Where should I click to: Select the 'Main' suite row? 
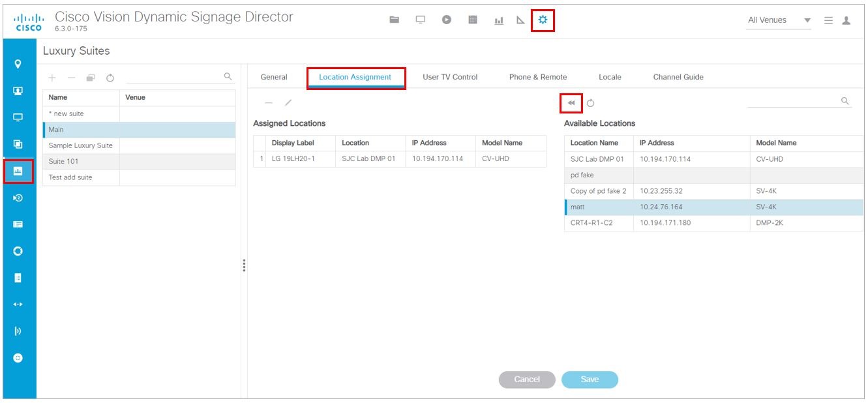139,130
